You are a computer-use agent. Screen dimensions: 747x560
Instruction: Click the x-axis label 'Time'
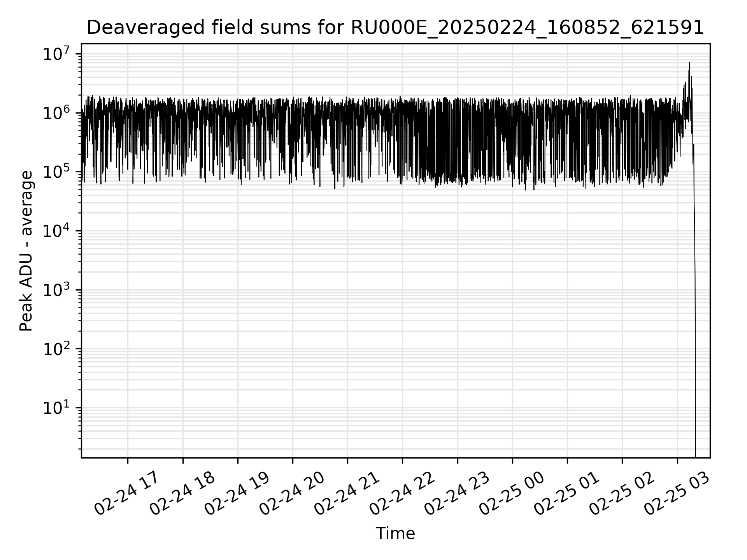pos(395,534)
